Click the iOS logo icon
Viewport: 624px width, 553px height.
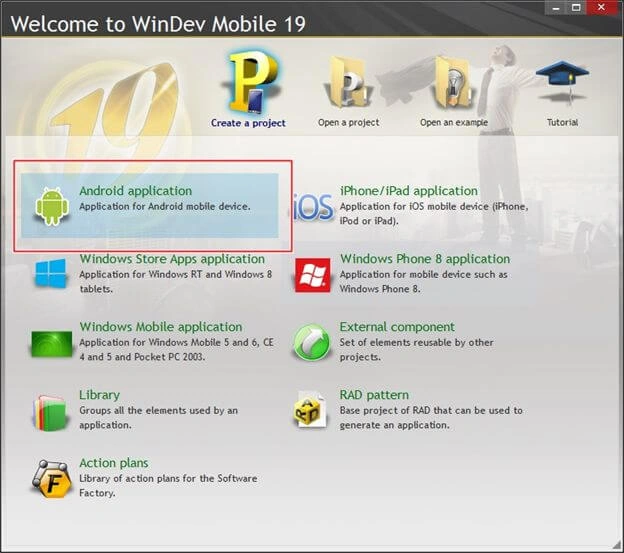(313, 207)
